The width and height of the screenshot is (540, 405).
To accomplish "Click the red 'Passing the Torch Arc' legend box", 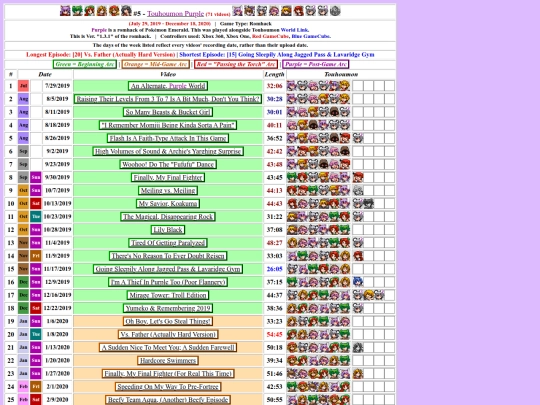I will [236, 64].
